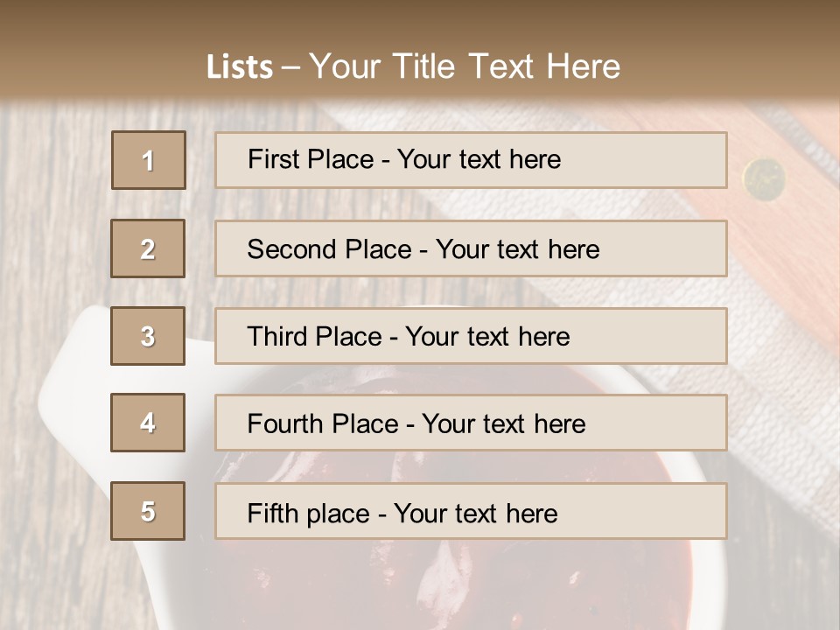Click the First Place text box

pos(471,160)
